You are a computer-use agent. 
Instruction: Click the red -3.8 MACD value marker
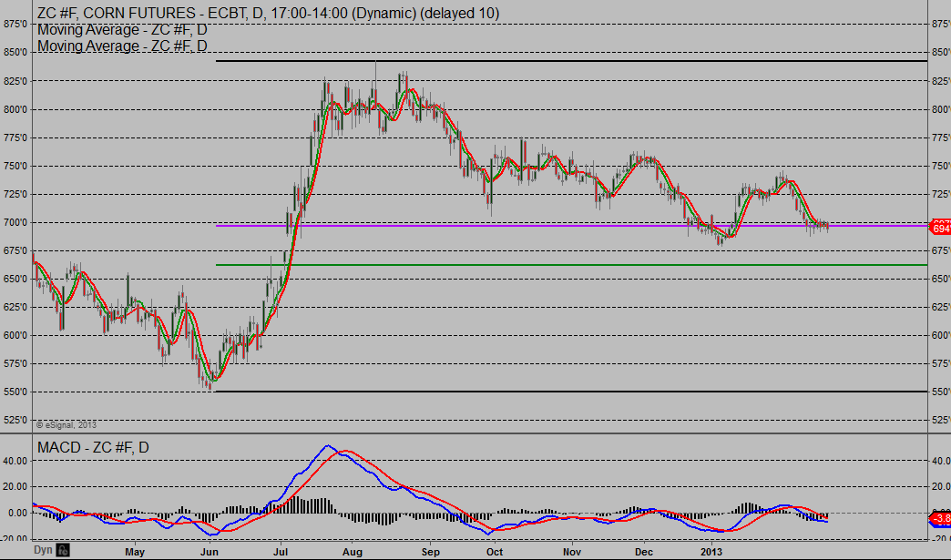(x=939, y=519)
